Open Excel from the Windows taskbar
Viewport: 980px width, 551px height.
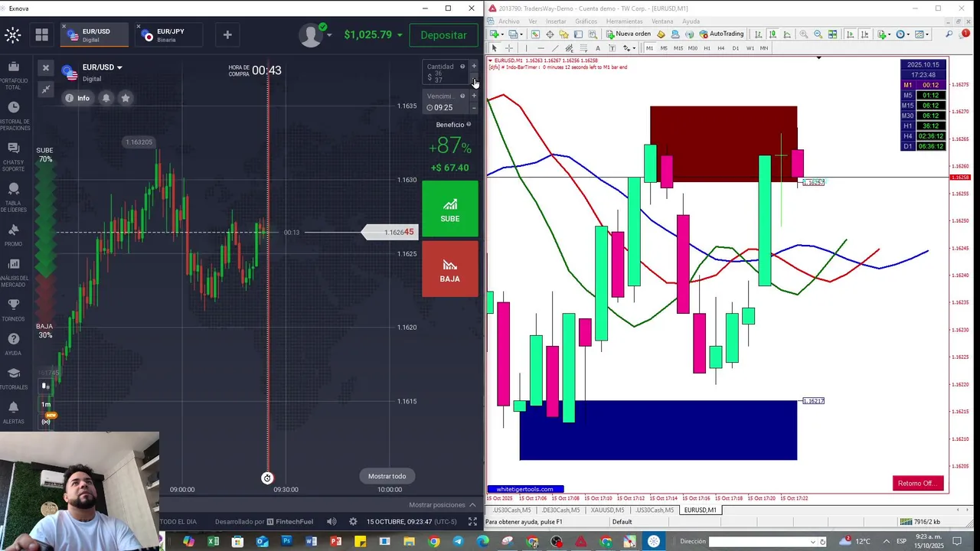coord(213,542)
